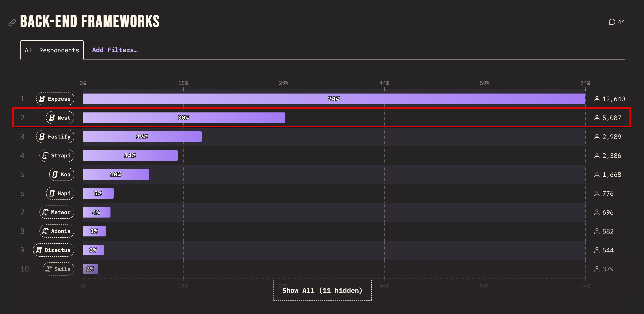Click the scroll icon in Express label

pyautogui.click(x=42, y=99)
